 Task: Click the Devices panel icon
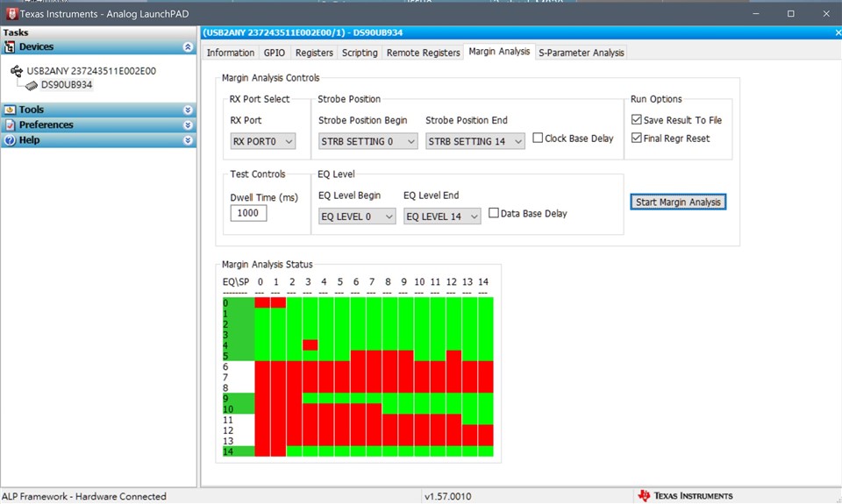pyautogui.click(x=10, y=47)
